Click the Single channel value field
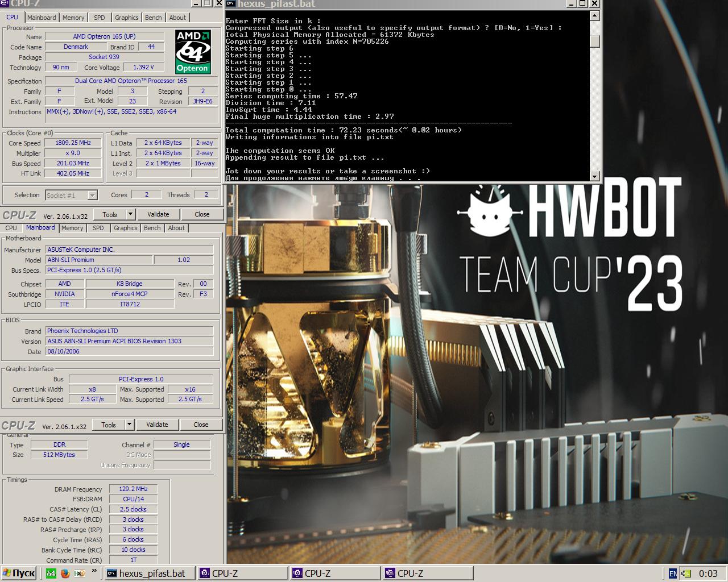Viewport: 728px width, 582px height. pyautogui.click(x=182, y=444)
